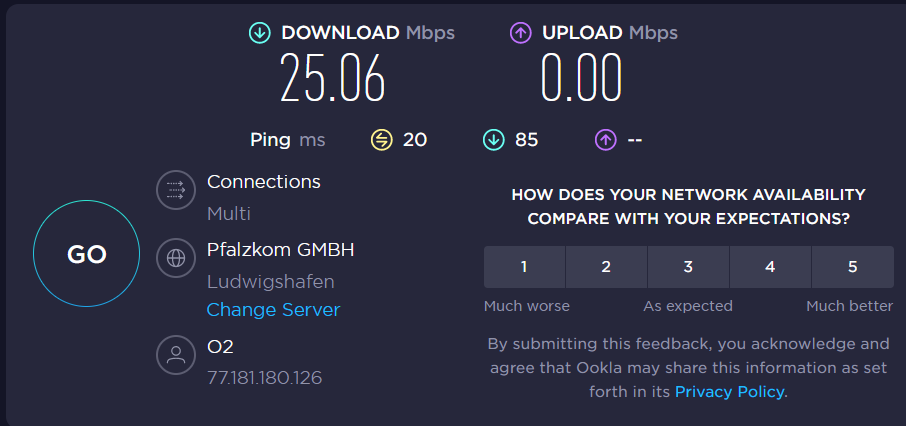This screenshot has width=906, height=426.
Task: Click the yellow idle latency icon
Action: (x=381, y=139)
